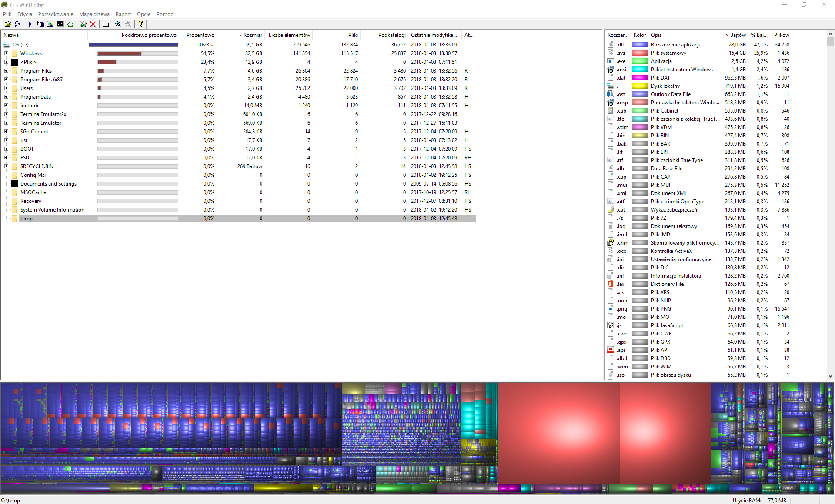Click the green Refresh selected toolbar icon
This screenshot has width=835, height=504.
point(70,24)
